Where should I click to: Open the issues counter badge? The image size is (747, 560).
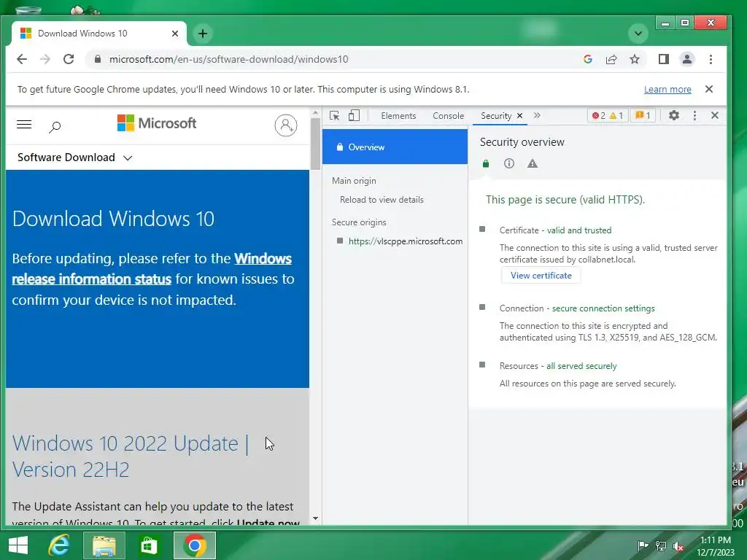pos(643,116)
